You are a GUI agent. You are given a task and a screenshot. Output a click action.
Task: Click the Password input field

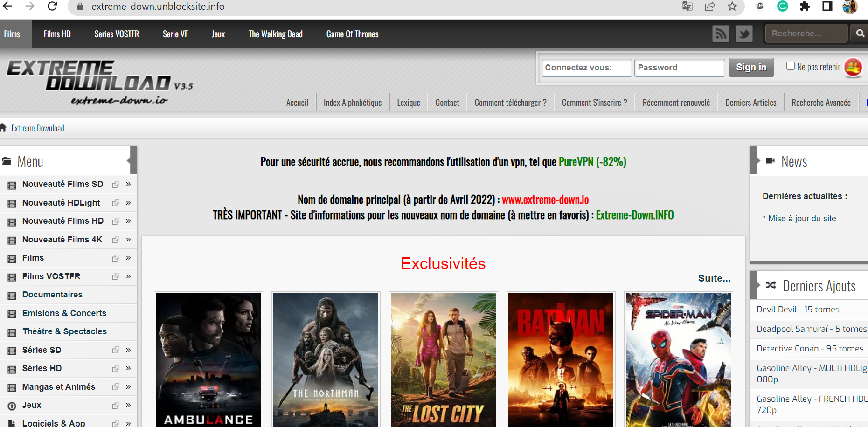point(679,68)
